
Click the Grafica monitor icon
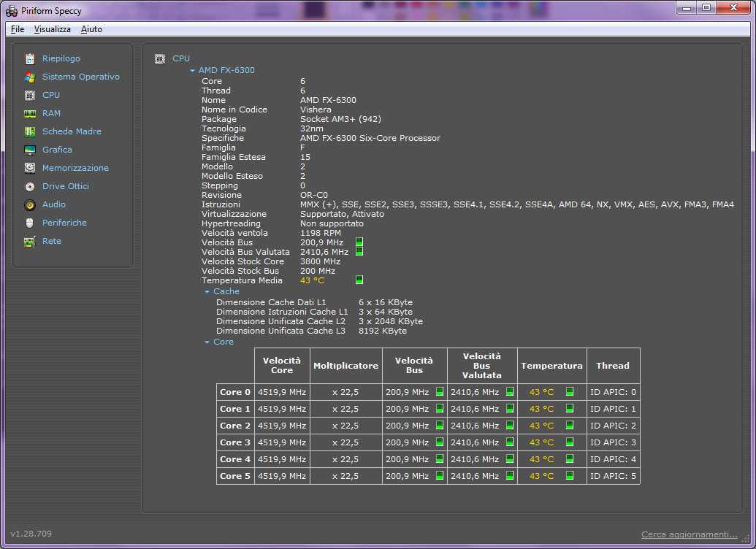coord(30,150)
